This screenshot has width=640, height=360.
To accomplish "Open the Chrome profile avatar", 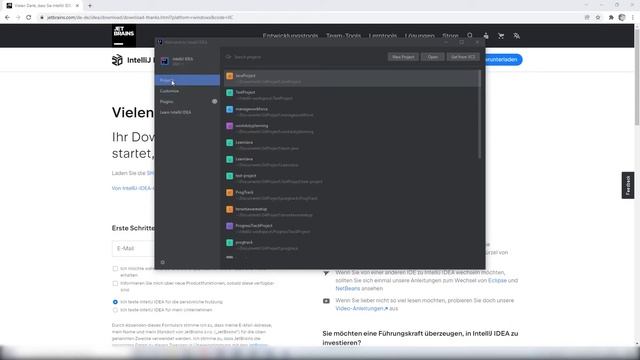I will (622, 18).
